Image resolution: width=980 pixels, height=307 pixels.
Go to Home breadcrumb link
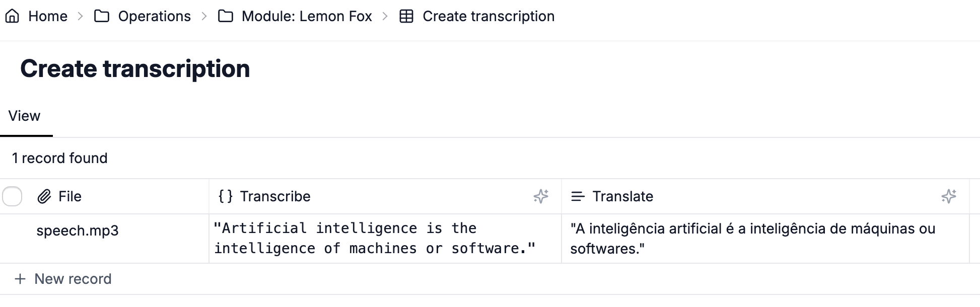tap(48, 16)
